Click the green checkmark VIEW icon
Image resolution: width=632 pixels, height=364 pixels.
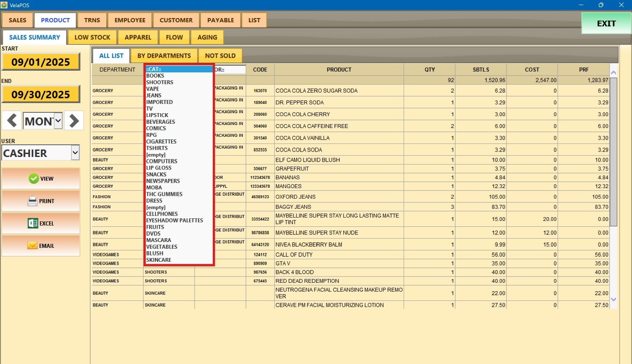[x=34, y=179]
